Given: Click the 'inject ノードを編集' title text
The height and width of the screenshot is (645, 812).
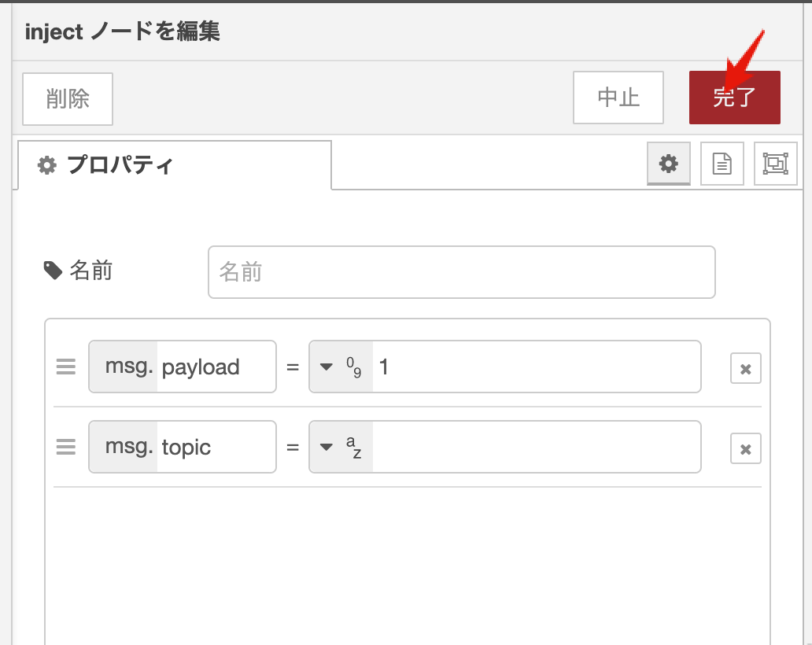Looking at the screenshot, I should coord(123,31).
